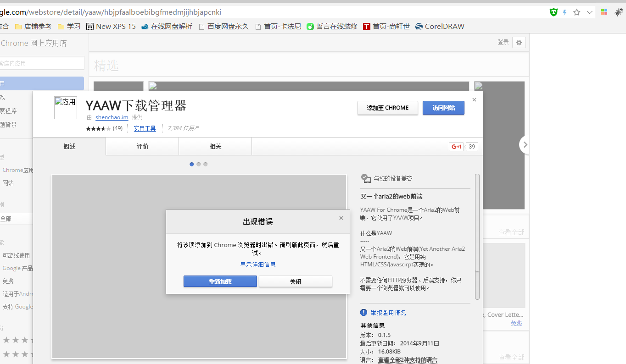Viewport: 626px width, 364px height.
Task: Click the blue lightning bolt icon
Action: (565, 12)
